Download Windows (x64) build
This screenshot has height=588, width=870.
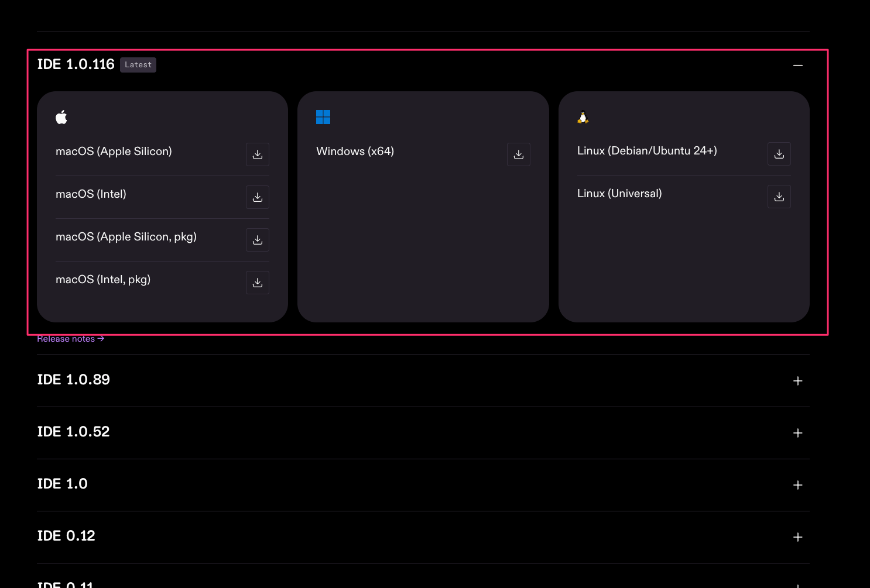519,154
